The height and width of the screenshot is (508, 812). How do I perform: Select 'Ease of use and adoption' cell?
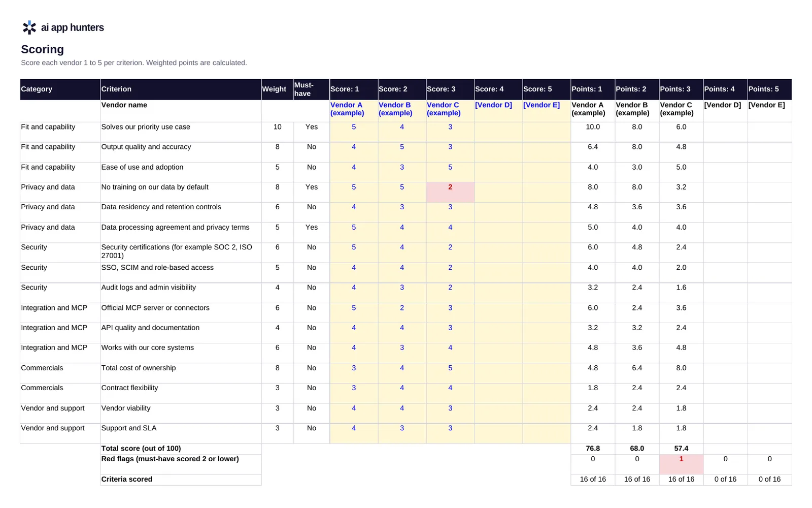(x=181, y=172)
